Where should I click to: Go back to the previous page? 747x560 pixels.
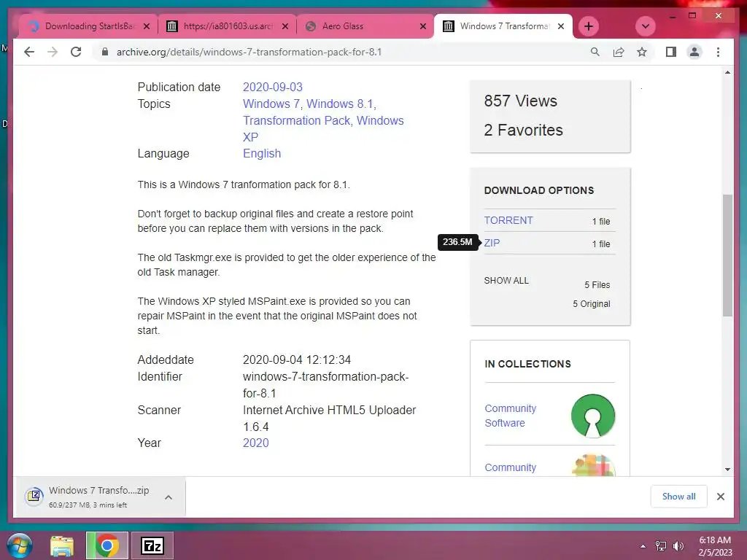29,52
